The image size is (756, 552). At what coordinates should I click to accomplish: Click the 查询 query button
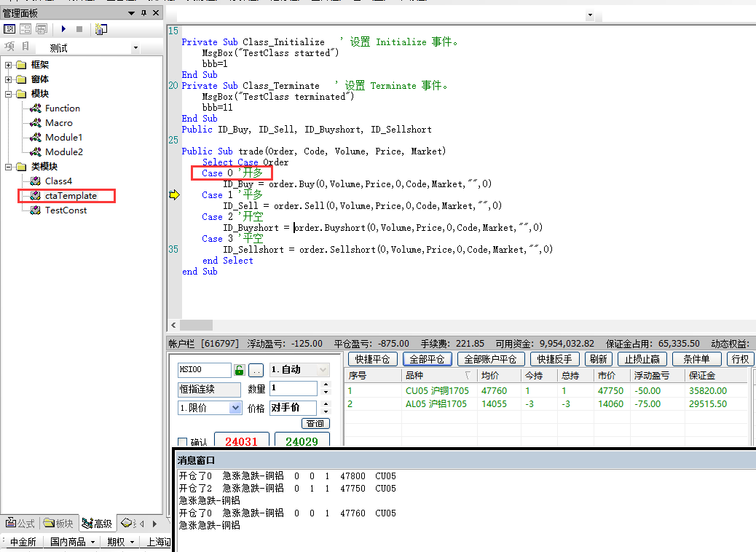(x=315, y=423)
